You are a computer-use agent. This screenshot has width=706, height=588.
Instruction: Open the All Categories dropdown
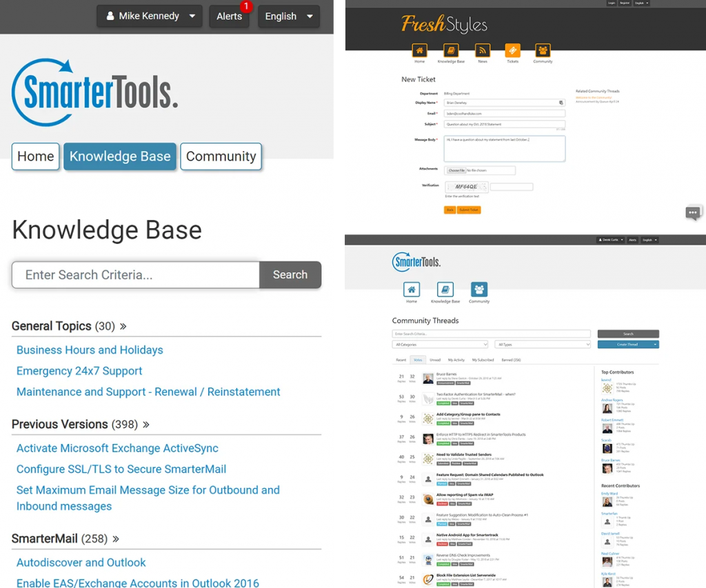point(441,345)
